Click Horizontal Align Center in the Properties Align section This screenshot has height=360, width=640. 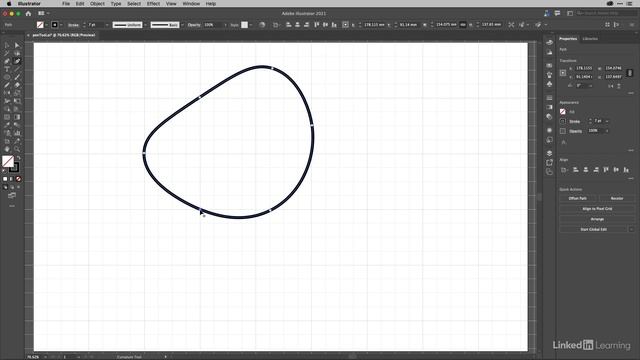coord(586,170)
